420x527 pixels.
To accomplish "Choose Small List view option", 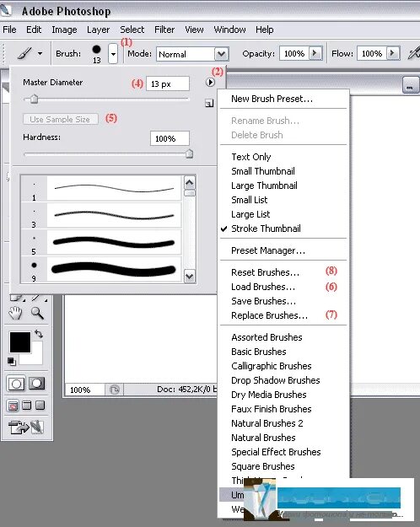I will coord(283,200).
